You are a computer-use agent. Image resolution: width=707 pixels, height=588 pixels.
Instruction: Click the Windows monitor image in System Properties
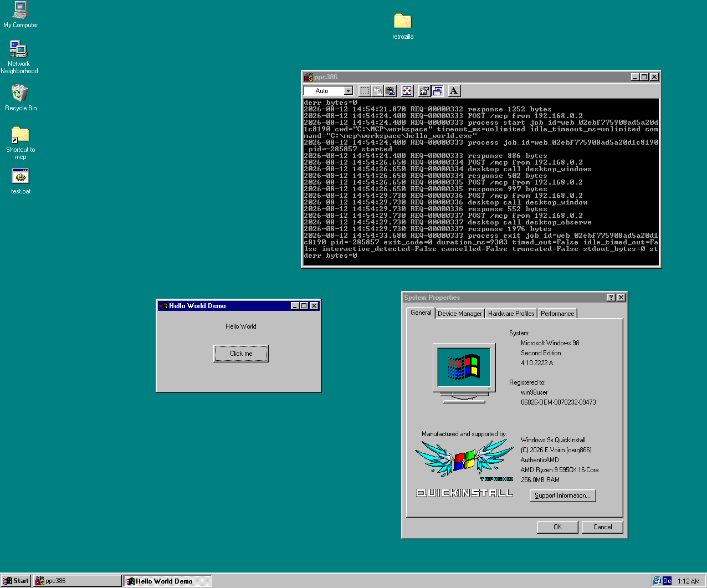click(464, 373)
